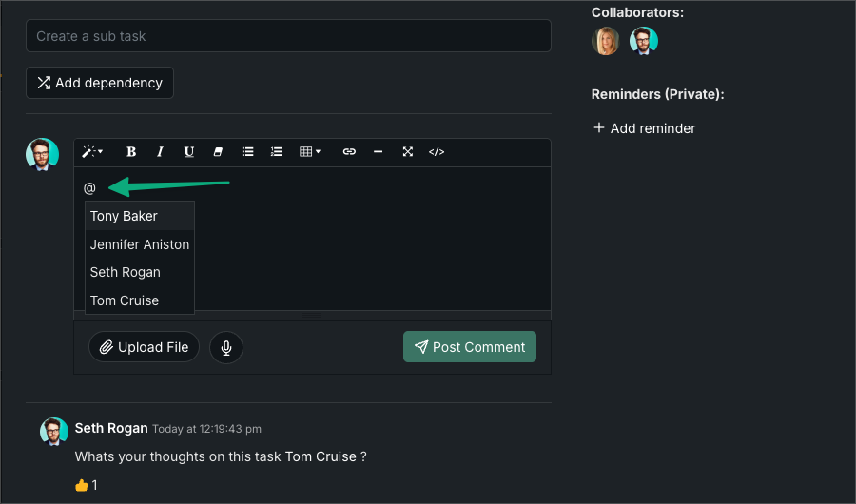Toggle italic text formatting
856x504 pixels.
pyautogui.click(x=160, y=152)
